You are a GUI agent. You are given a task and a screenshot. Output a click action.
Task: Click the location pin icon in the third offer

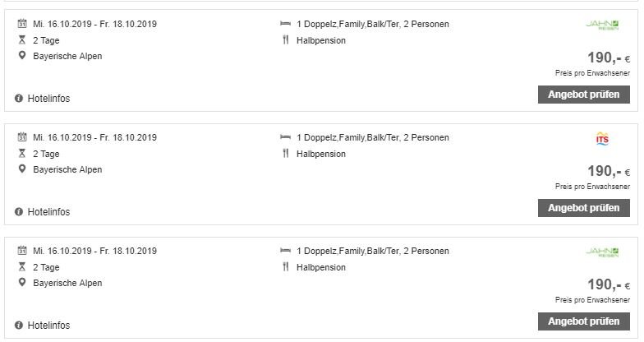click(21, 283)
